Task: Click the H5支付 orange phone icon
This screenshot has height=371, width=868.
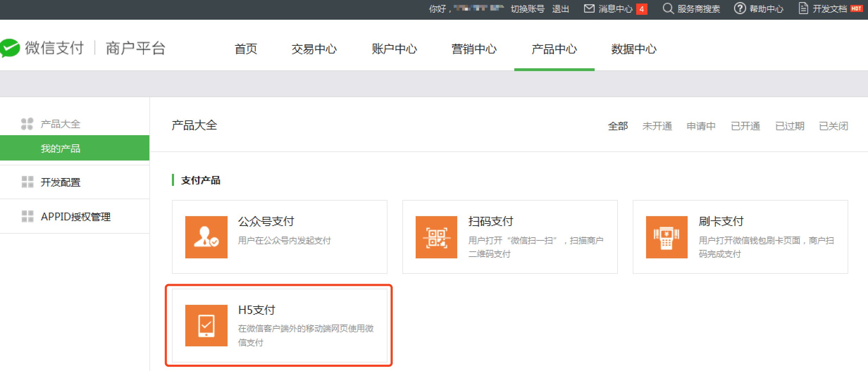Action: click(206, 326)
